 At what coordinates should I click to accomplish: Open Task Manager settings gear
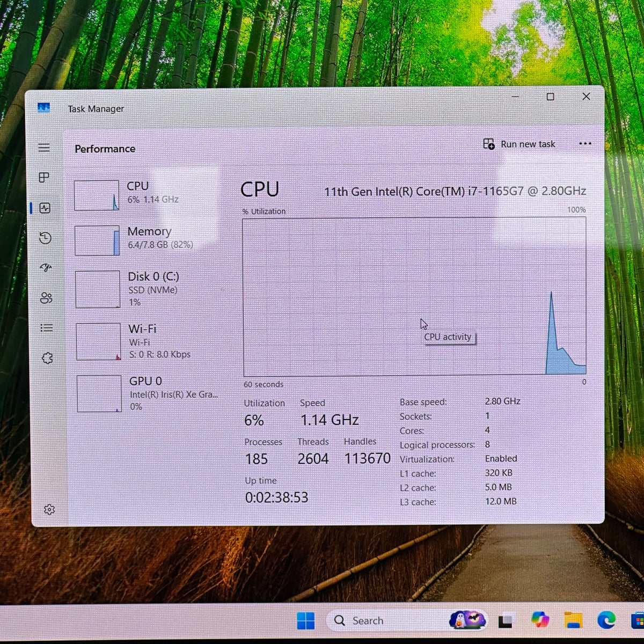click(49, 509)
